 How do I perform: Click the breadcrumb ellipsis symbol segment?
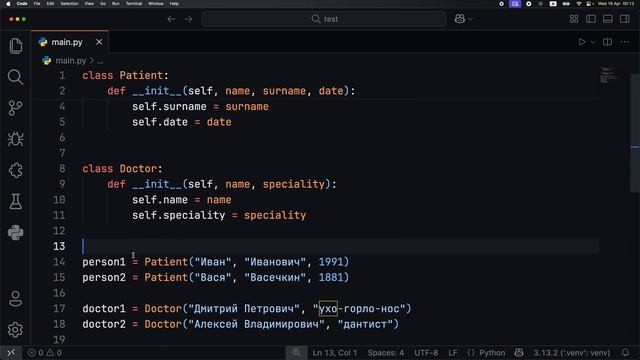(x=100, y=61)
